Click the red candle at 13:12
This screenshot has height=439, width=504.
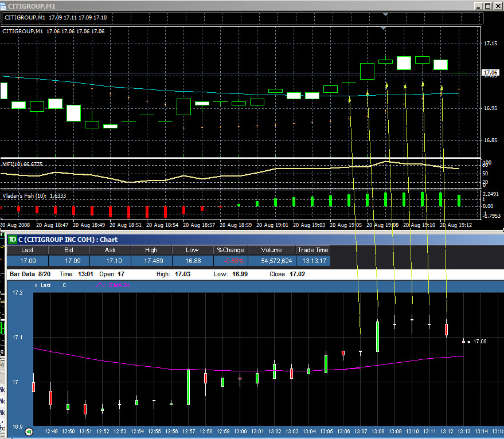[447, 329]
